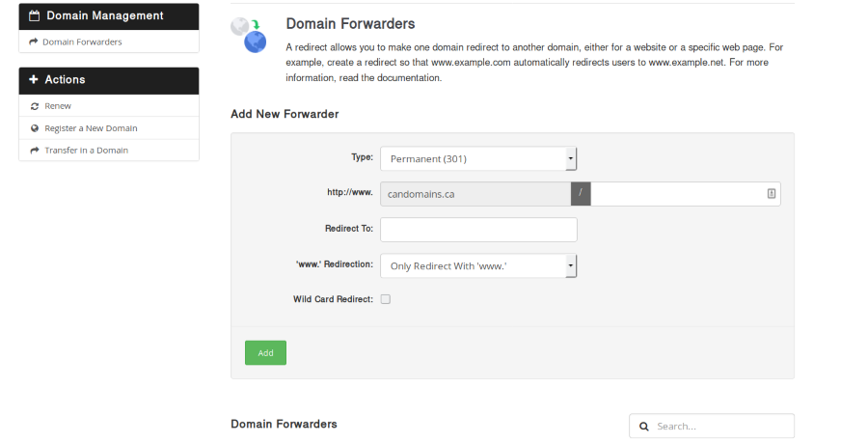Select Transfer in a Domain
868x443 pixels.
(x=86, y=151)
